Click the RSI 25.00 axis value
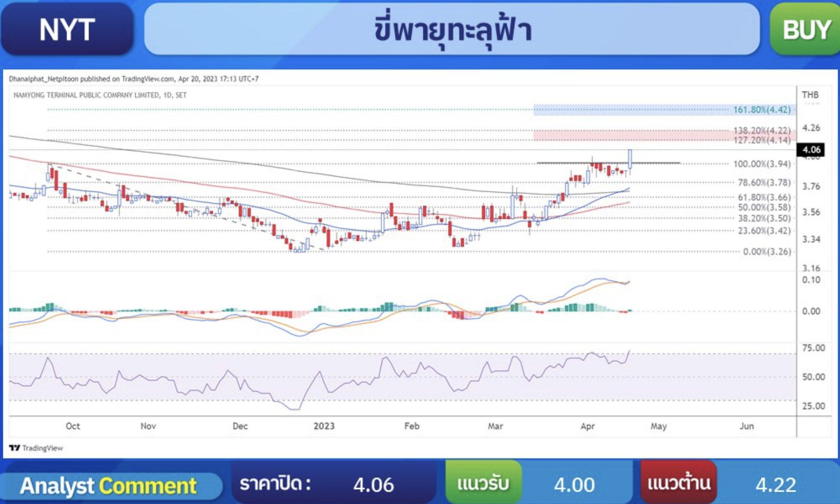Viewport: 840px width, 504px height. tap(813, 406)
